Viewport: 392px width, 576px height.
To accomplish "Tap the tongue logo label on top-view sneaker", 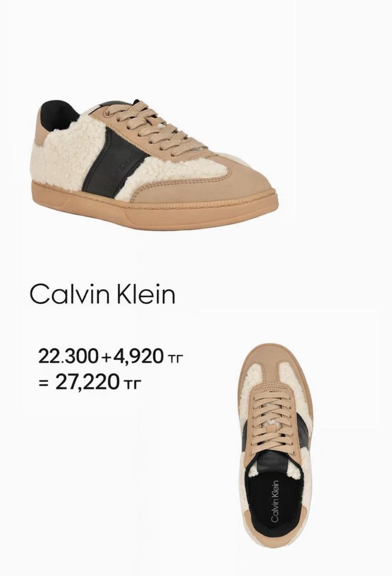I will [273, 459].
